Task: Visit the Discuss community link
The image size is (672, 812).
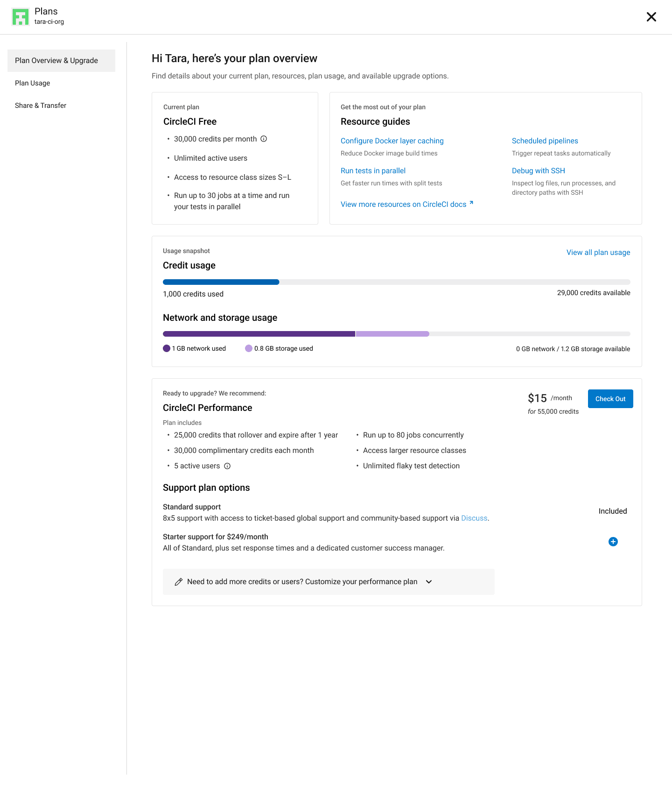Action: pos(474,518)
